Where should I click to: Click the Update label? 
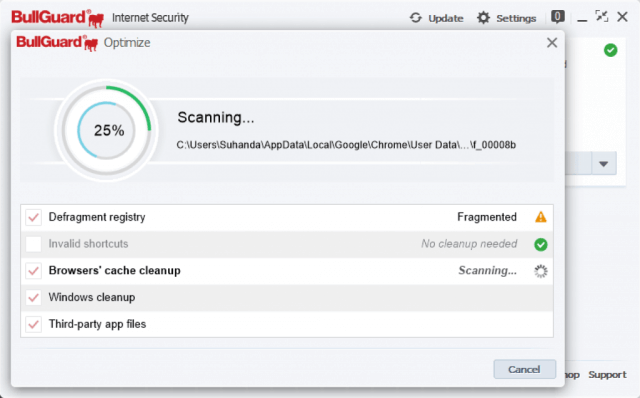[x=446, y=18]
